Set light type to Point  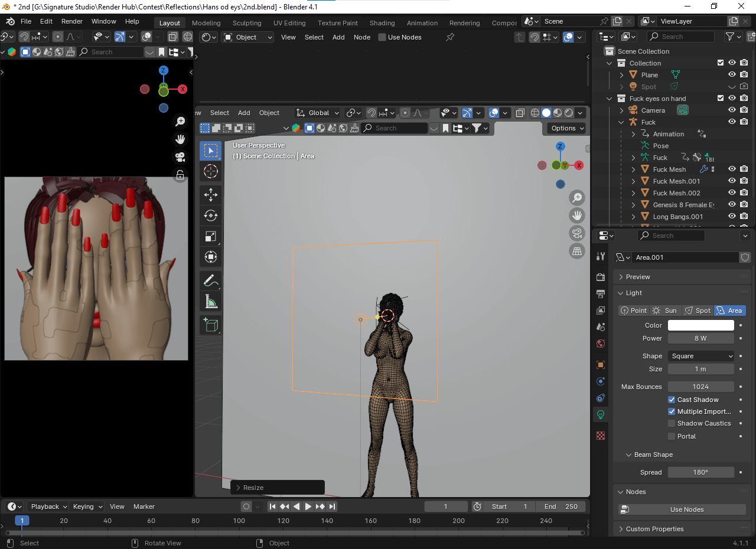pos(634,311)
